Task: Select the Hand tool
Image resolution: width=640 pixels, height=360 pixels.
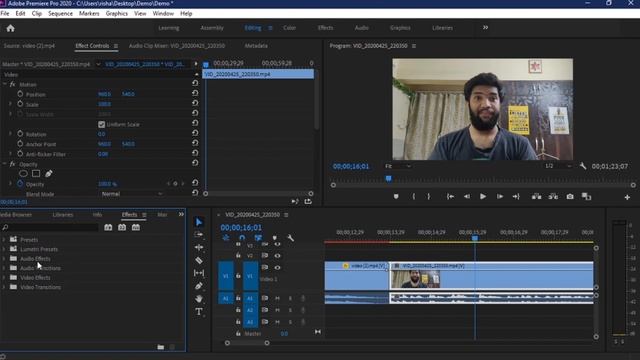Action: [x=199, y=299]
